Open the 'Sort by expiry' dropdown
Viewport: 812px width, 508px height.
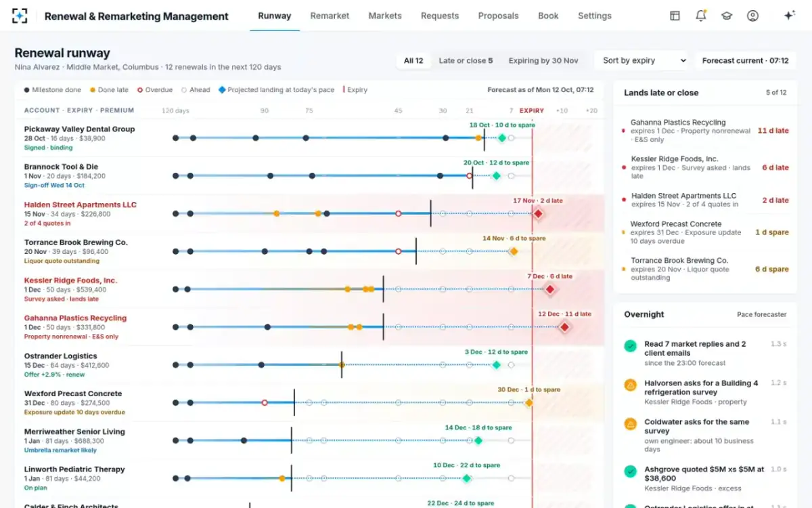coord(641,60)
